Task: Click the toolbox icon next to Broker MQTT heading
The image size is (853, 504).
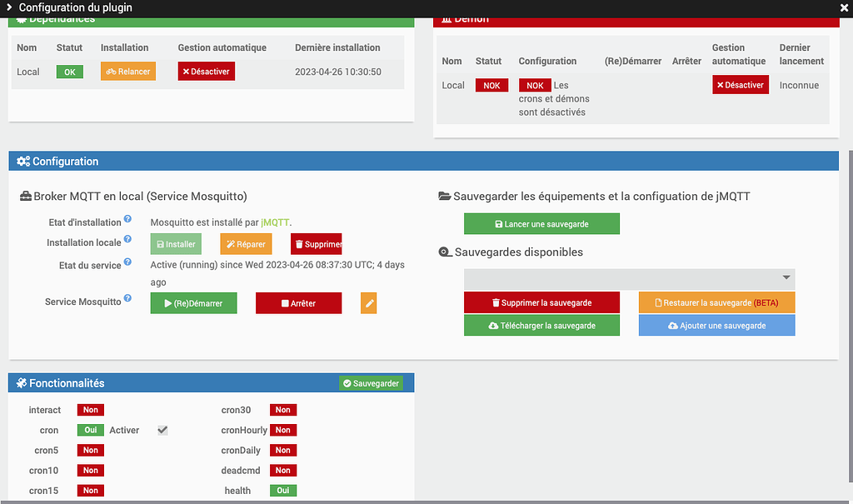Action: pyautogui.click(x=24, y=196)
